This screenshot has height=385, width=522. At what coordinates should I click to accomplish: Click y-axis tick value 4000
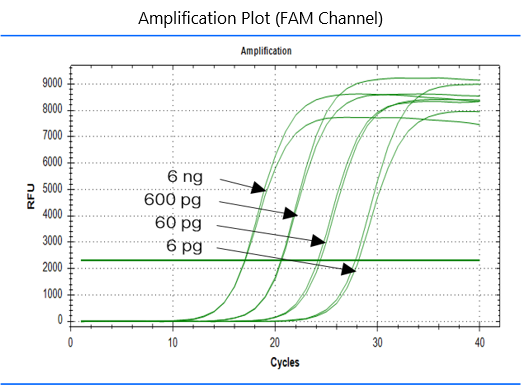pos(52,215)
